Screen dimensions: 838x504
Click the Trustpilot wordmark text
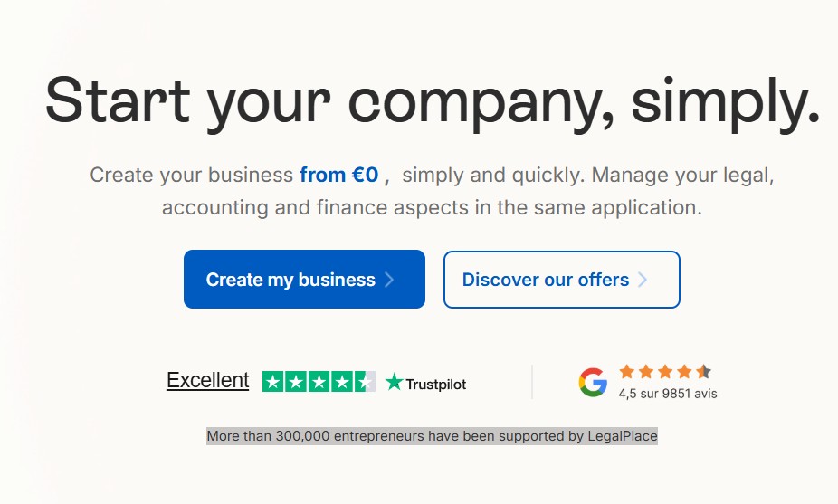pos(436,384)
